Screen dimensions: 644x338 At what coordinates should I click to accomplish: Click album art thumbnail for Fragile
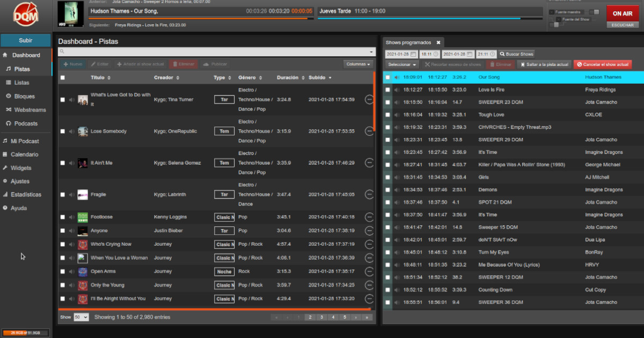click(83, 194)
